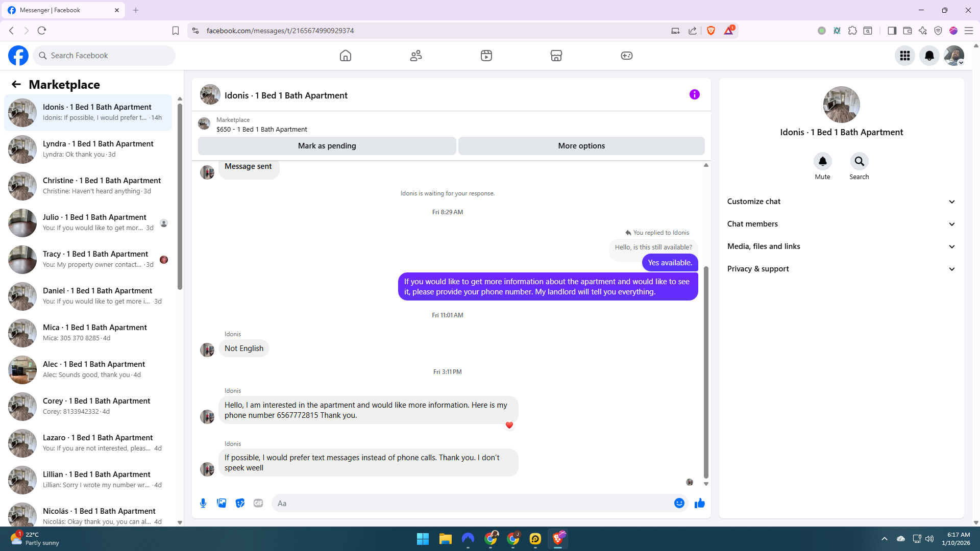Mute the Idonis conversation
Screen dimensions: 980x551
click(x=822, y=162)
